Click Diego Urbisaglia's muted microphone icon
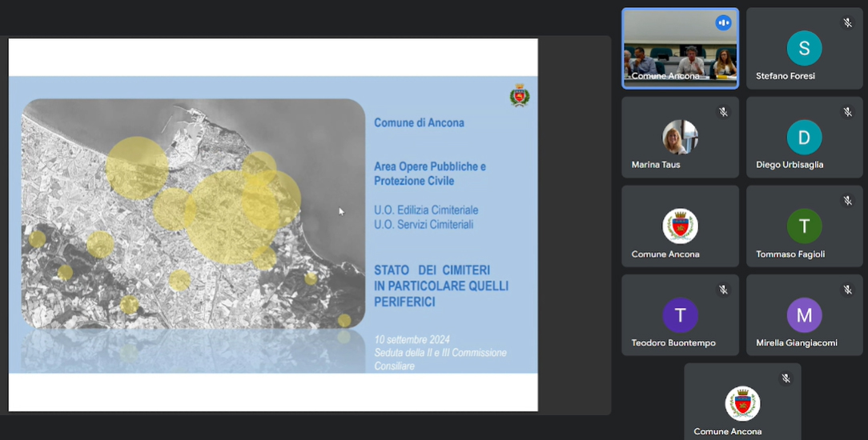 pyautogui.click(x=847, y=112)
